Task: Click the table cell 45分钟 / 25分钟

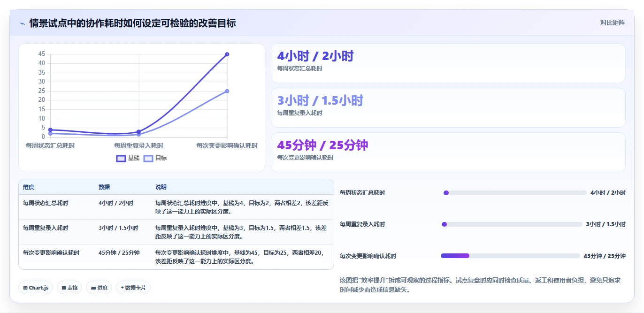Action: pyautogui.click(x=119, y=252)
